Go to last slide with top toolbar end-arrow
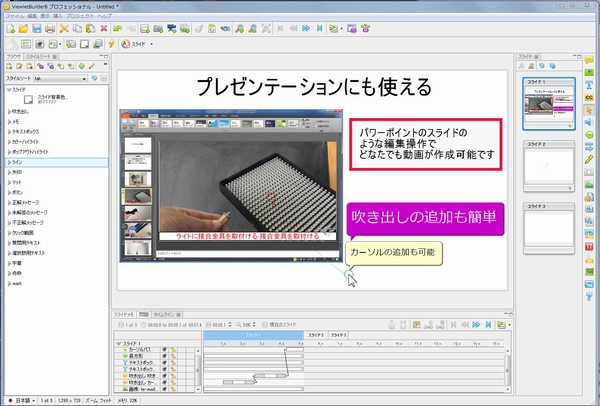This screenshot has height=406, width=600. [320, 29]
